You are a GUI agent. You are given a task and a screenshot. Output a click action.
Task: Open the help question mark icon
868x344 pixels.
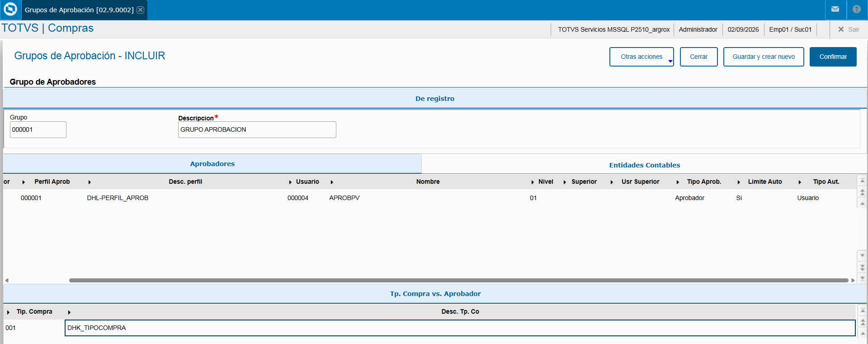[856, 9]
